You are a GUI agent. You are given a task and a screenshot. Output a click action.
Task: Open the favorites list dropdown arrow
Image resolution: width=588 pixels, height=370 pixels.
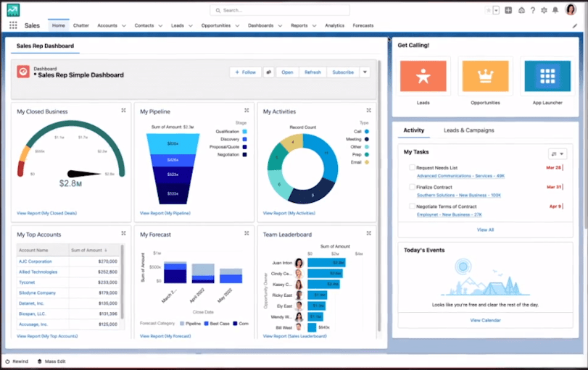(496, 10)
